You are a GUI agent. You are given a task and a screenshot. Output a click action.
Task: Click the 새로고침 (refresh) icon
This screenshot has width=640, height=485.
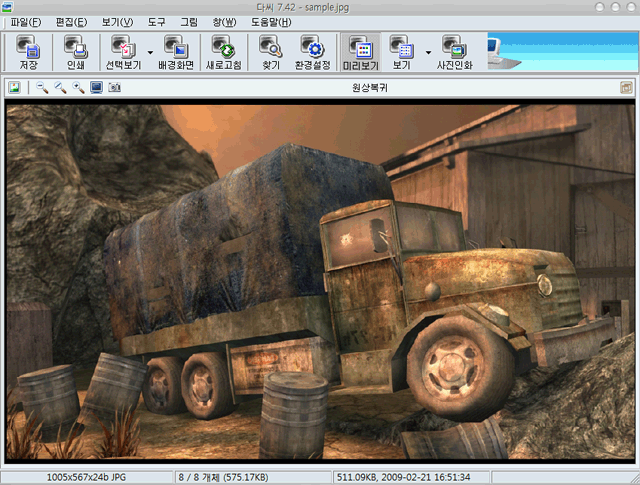pos(223,52)
